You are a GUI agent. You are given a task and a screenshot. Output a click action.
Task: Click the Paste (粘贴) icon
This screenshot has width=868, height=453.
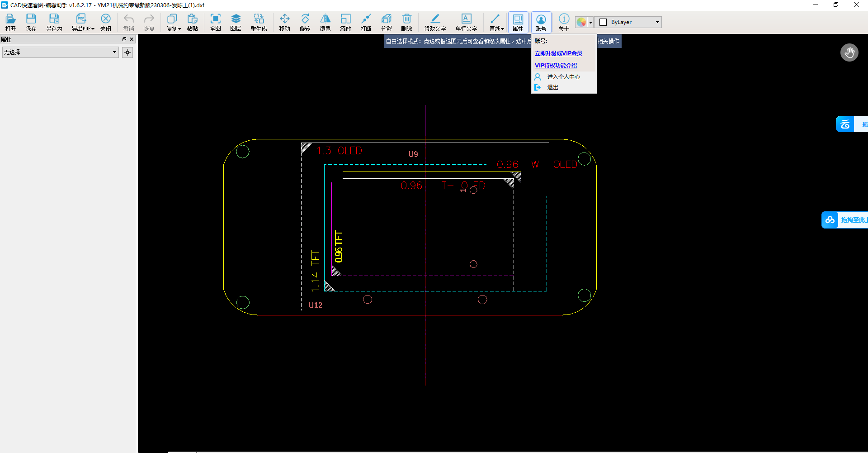tap(192, 22)
